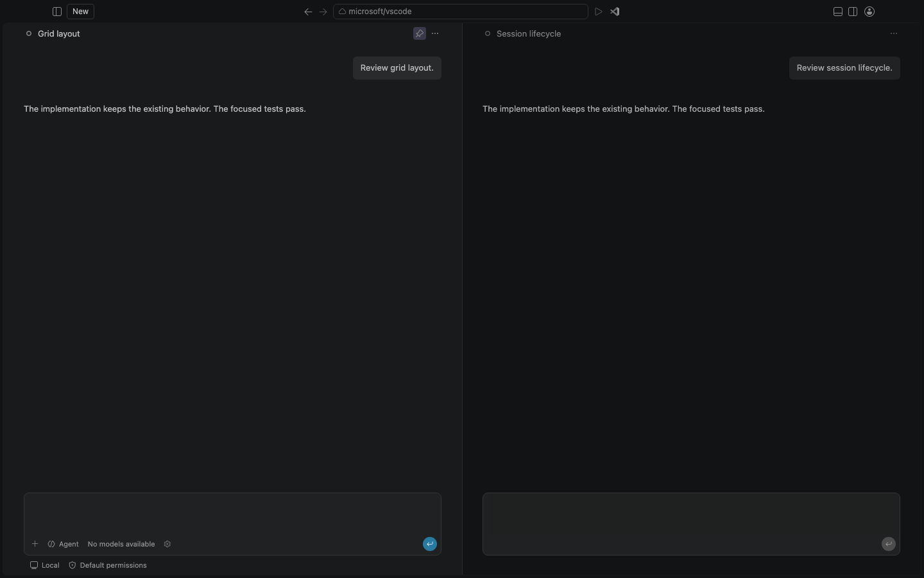Go back with the left arrow
The width and height of the screenshot is (924, 578).
pos(308,12)
